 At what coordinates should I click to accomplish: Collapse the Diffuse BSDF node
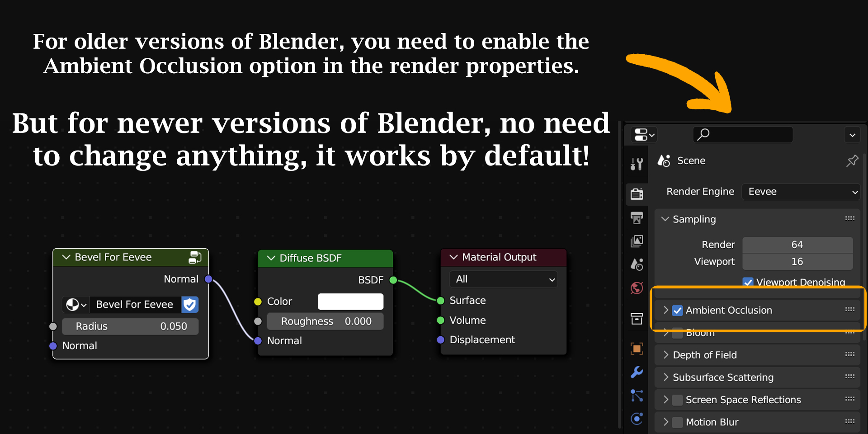click(271, 258)
